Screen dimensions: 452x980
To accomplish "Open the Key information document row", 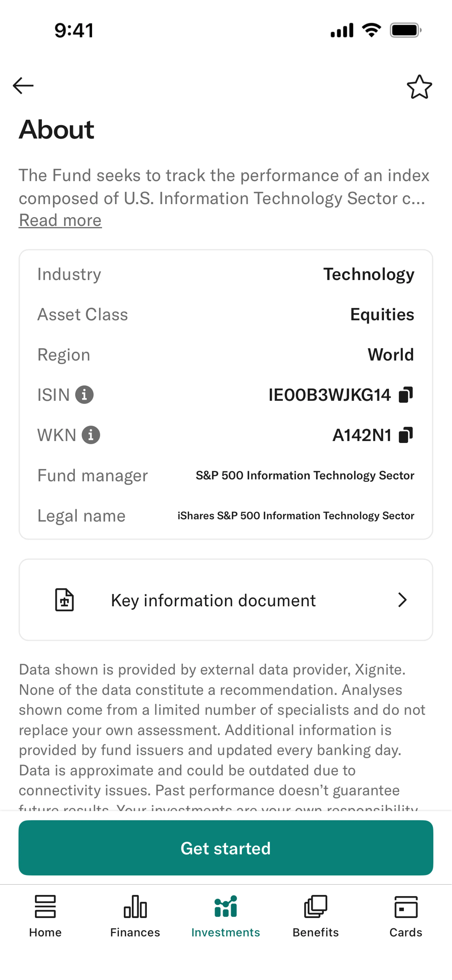I will (x=226, y=600).
